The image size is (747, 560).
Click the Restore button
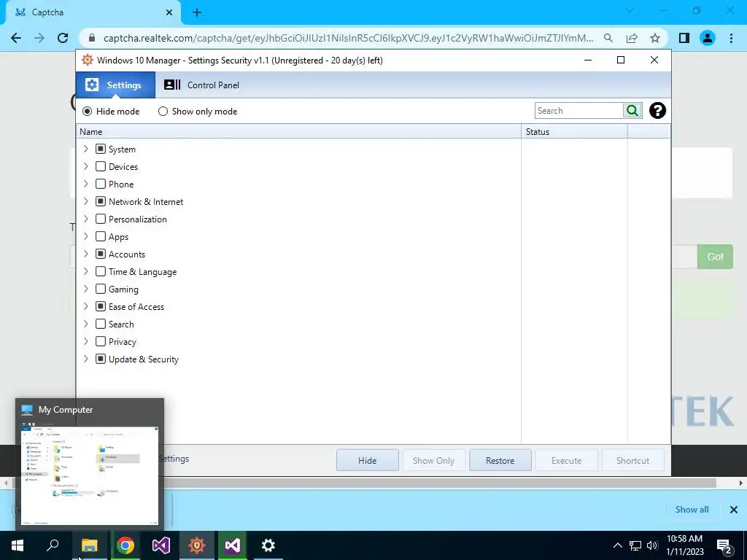coord(500,461)
